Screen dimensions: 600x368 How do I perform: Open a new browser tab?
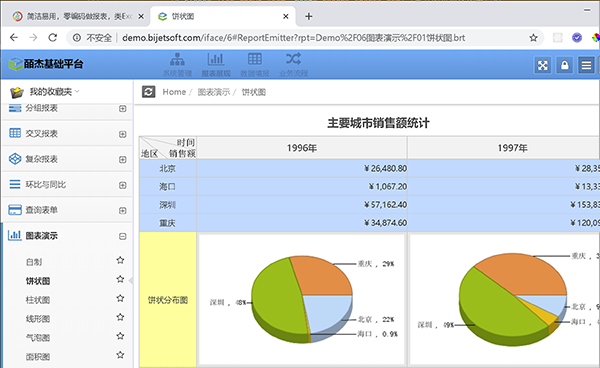tap(309, 16)
